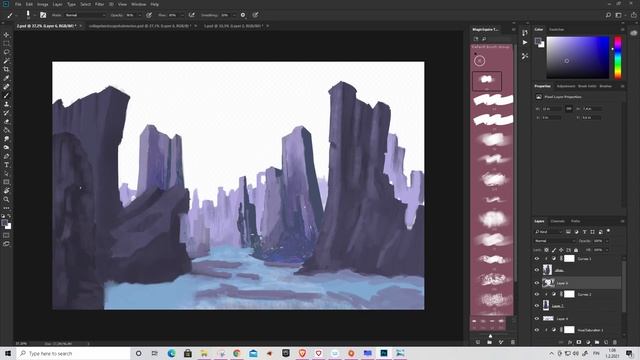Switch to the Channels tab
This screenshot has width=640, height=360.
pyautogui.click(x=558, y=221)
